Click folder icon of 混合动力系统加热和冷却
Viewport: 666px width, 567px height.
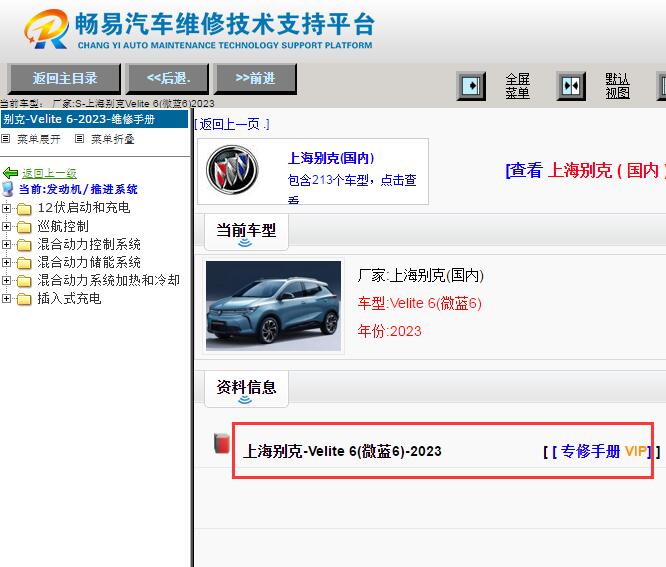click(x=24, y=281)
